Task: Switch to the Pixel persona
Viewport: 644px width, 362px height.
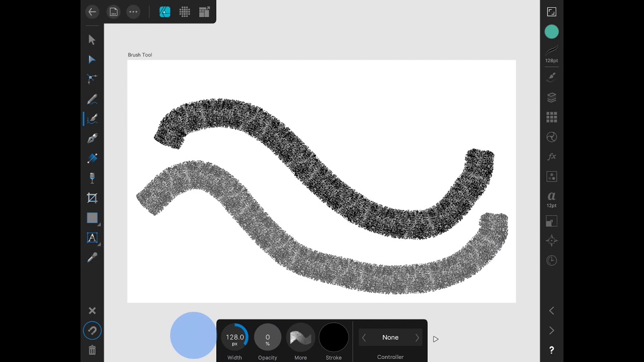Action: (x=185, y=12)
